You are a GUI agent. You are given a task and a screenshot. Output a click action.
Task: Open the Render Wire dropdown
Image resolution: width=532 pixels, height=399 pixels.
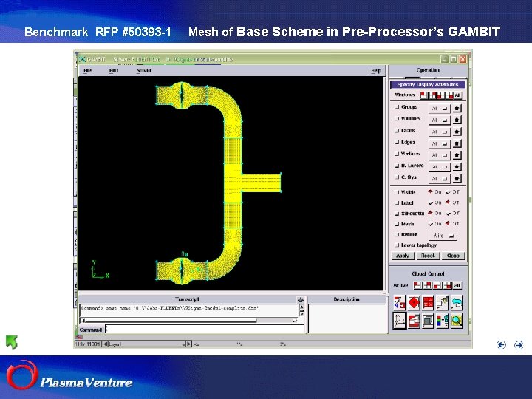coord(443,236)
